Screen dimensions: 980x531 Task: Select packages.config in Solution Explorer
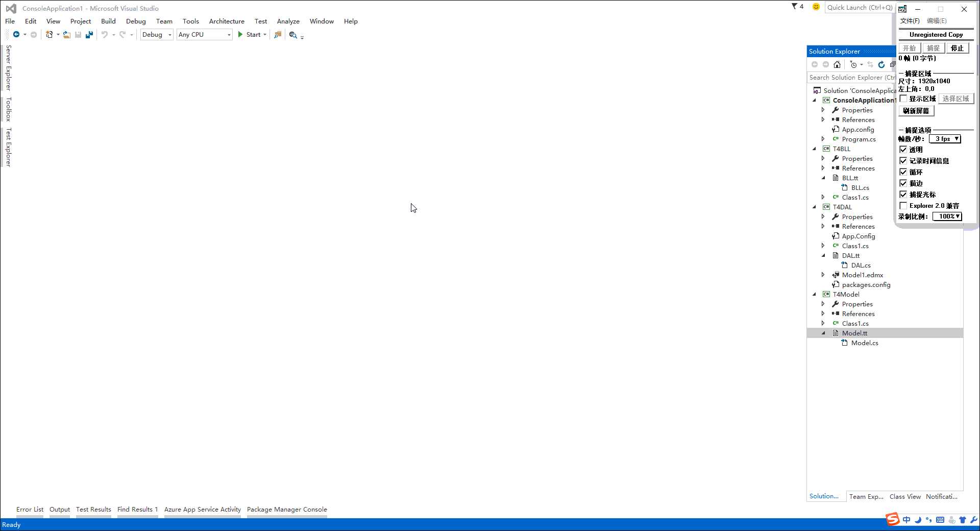(866, 285)
